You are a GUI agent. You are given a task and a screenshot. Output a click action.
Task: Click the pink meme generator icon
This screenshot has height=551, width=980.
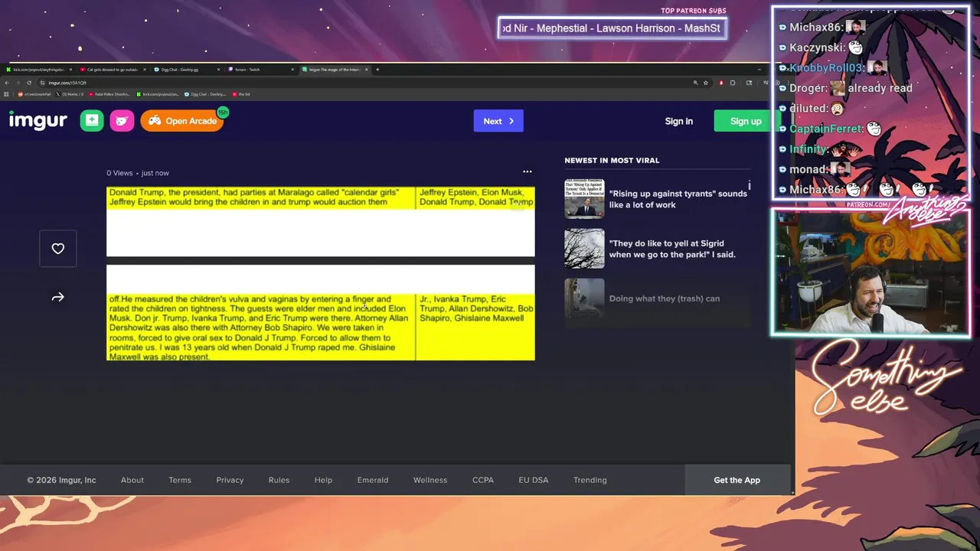pos(122,121)
